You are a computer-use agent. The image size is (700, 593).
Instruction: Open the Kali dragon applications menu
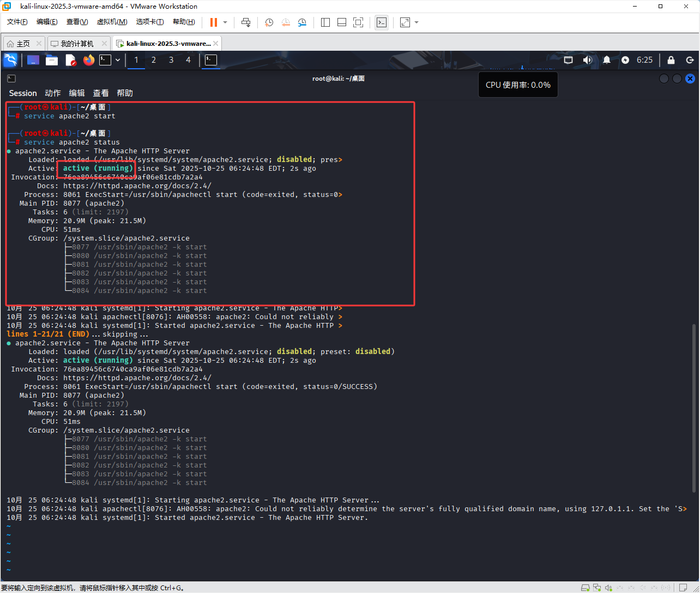[x=10, y=60]
